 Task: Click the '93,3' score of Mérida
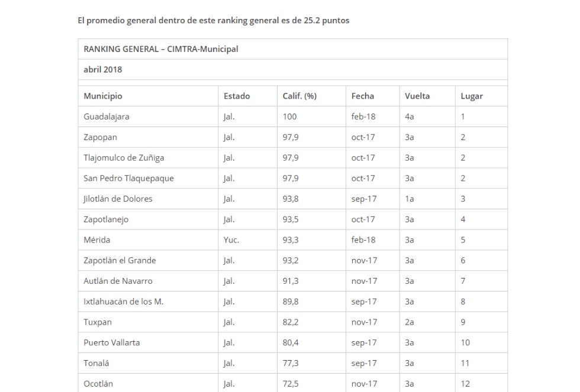(291, 240)
